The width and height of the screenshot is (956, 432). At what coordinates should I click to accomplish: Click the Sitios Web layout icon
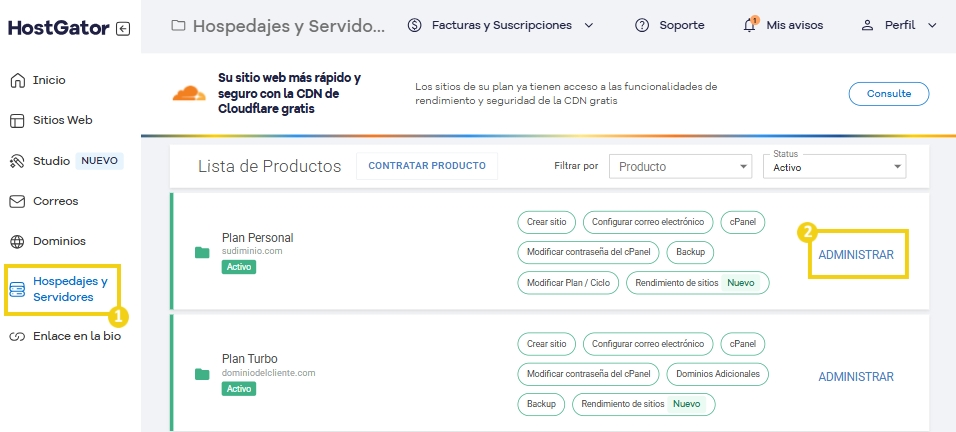(x=18, y=121)
